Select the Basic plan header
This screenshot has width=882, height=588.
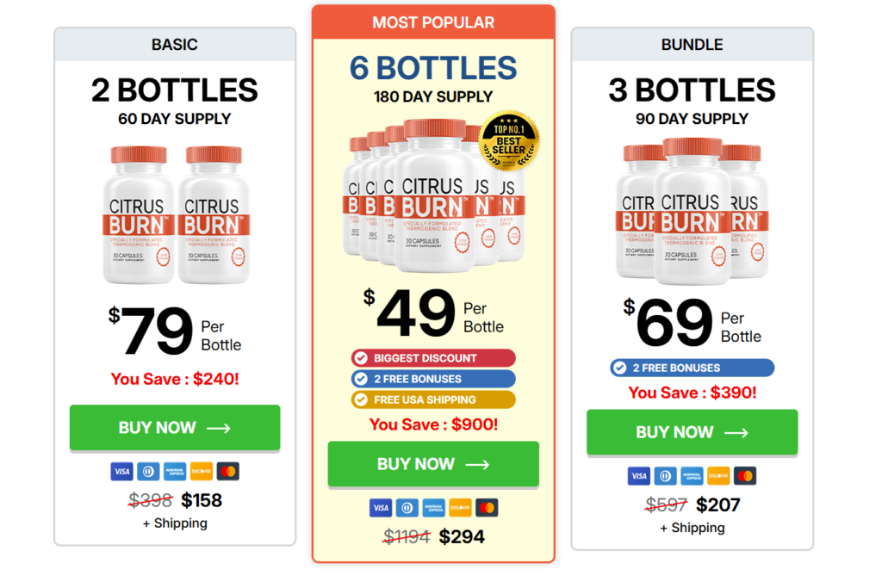[174, 44]
